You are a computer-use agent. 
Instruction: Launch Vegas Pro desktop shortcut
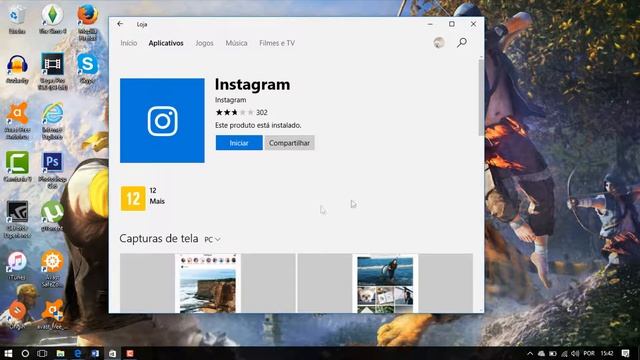click(52, 71)
